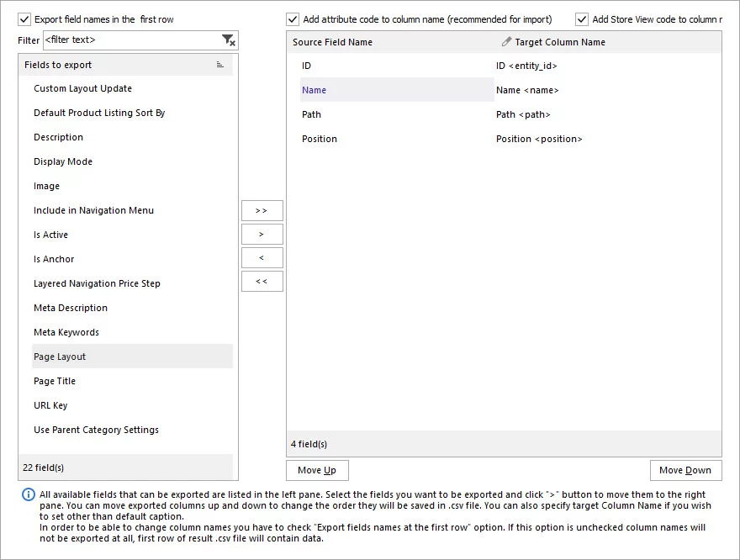The width and height of the screenshot is (740, 560).
Task: Remove all fields with << button
Action: (x=262, y=281)
